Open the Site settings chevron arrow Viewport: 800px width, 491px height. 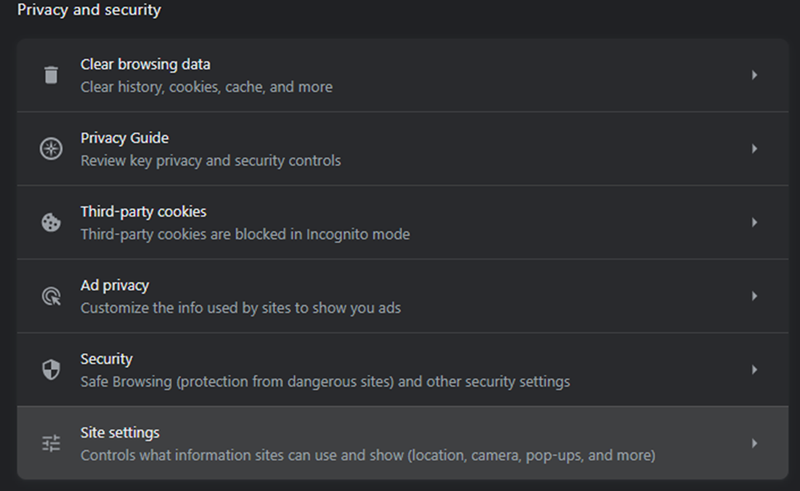point(754,443)
